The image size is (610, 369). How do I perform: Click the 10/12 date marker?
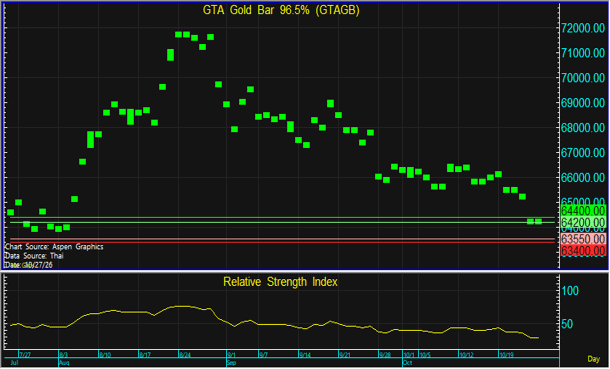466,355
